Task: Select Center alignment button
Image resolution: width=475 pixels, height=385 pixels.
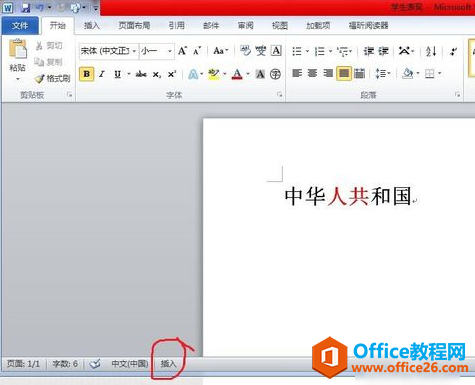Action: coord(312,73)
